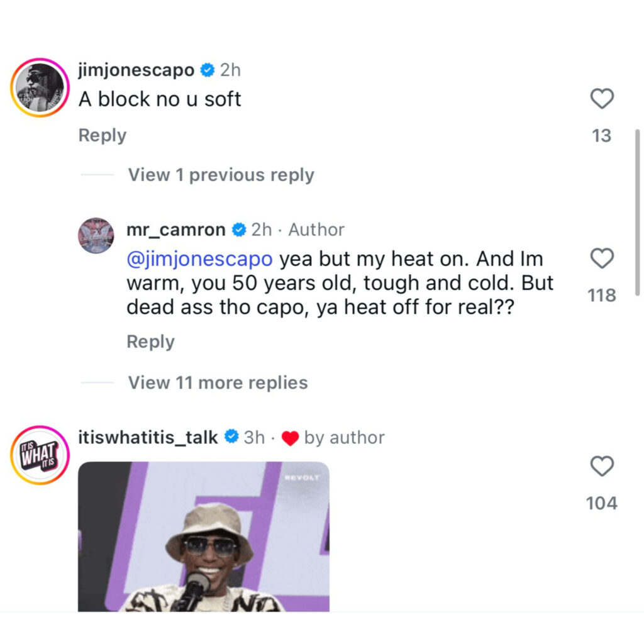Expand View 11 more replies
644x644 pixels.
[x=218, y=383]
